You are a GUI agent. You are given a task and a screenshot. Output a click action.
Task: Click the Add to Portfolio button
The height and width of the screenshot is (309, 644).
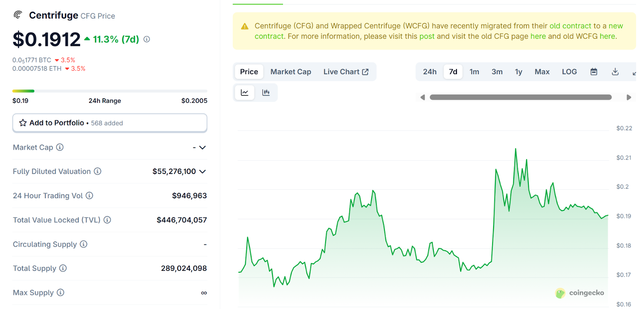click(x=110, y=123)
